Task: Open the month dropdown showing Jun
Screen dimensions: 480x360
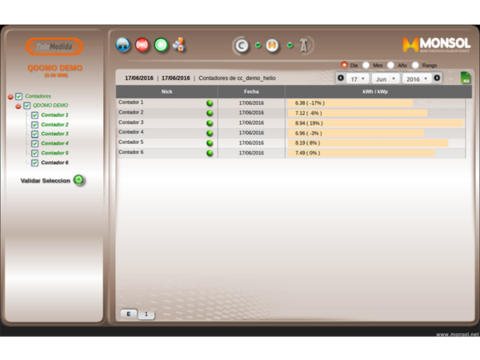Action: point(385,79)
